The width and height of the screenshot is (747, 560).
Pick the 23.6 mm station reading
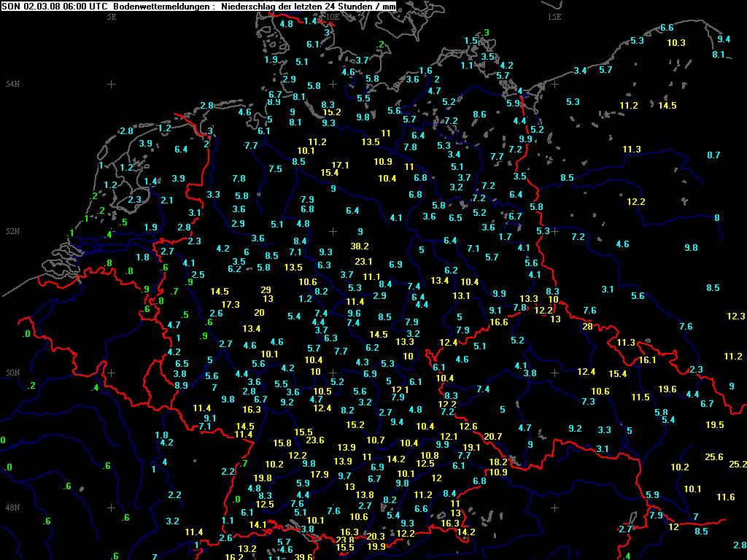pos(315,440)
